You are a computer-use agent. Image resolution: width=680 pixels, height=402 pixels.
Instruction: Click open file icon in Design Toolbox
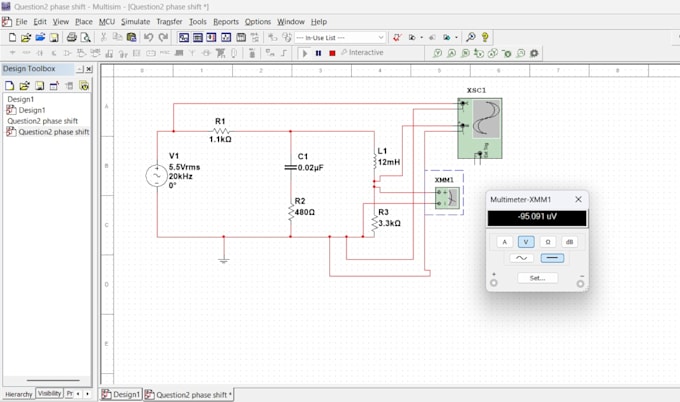point(24,86)
